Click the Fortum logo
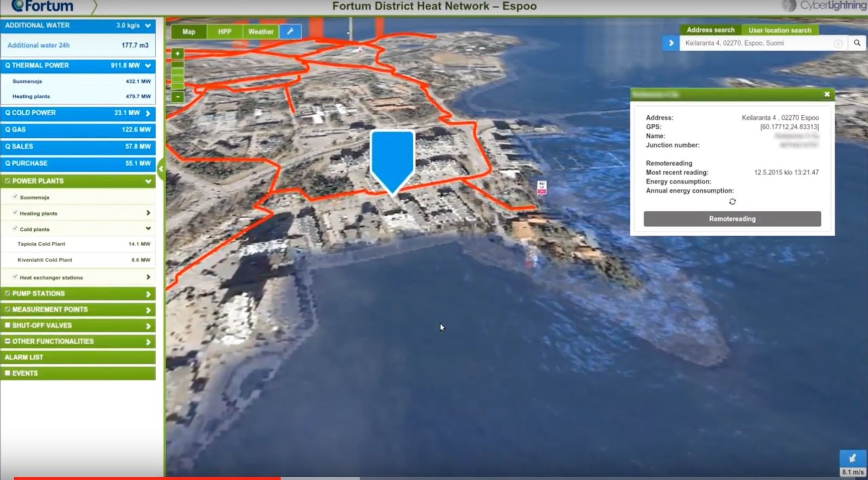This screenshot has height=480, width=868. pyautogui.click(x=42, y=6)
